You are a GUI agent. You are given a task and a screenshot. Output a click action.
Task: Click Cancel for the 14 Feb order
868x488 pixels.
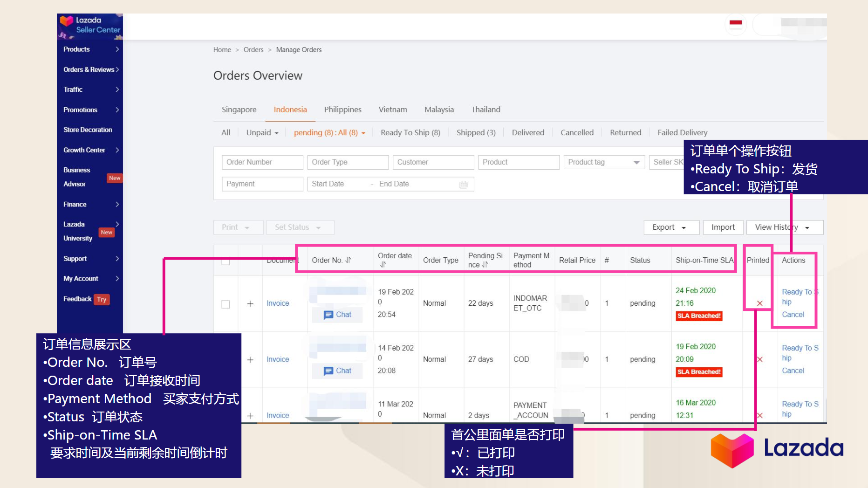[x=793, y=371]
